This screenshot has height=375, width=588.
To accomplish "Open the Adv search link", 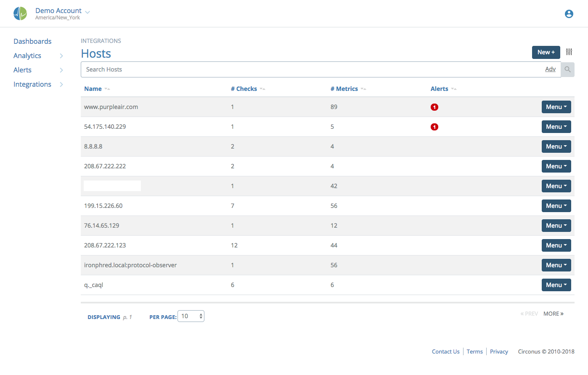I will click(550, 69).
